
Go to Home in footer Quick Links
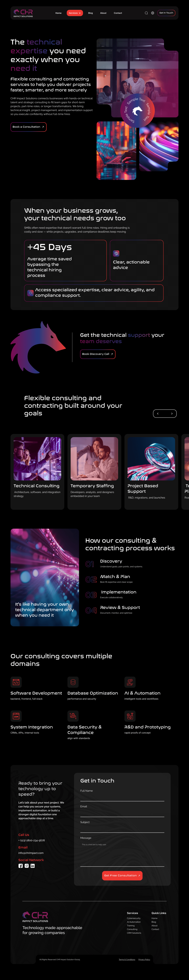coord(154,918)
